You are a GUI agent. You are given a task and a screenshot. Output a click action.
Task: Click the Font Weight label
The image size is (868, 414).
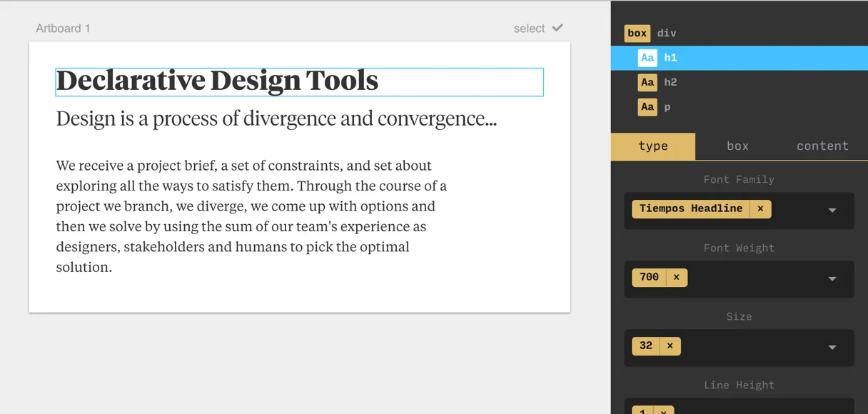tap(739, 248)
